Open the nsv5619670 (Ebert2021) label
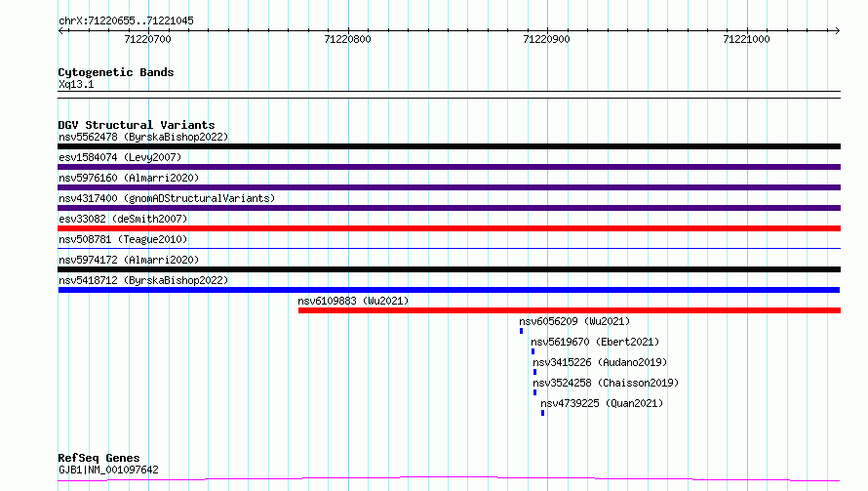The width and height of the screenshot is (868, 491). (595, 342)
